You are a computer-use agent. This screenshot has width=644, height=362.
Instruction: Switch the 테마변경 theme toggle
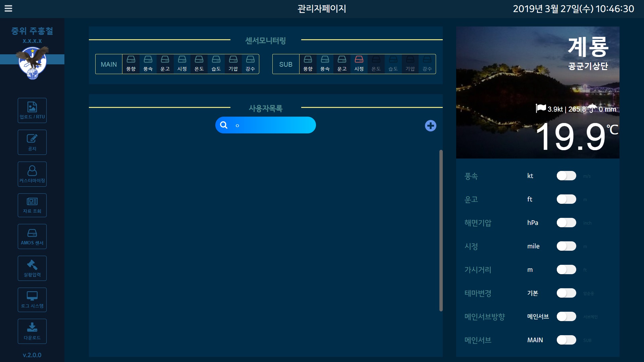[566, 293]
